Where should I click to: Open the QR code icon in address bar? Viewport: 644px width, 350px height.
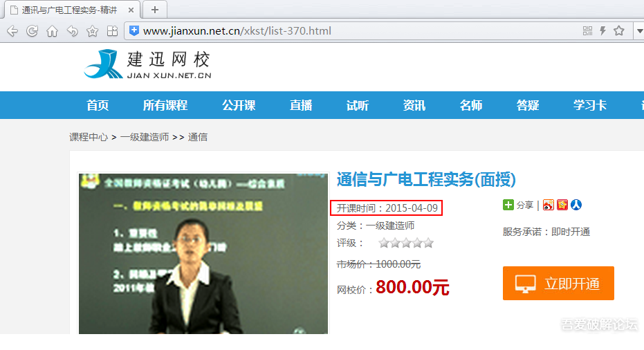(588, 31)
